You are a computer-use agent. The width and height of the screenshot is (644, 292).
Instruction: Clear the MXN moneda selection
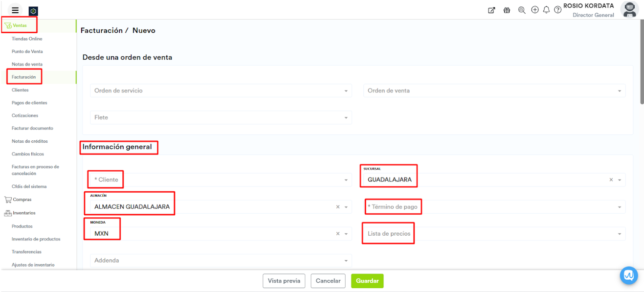click(337, 234)
